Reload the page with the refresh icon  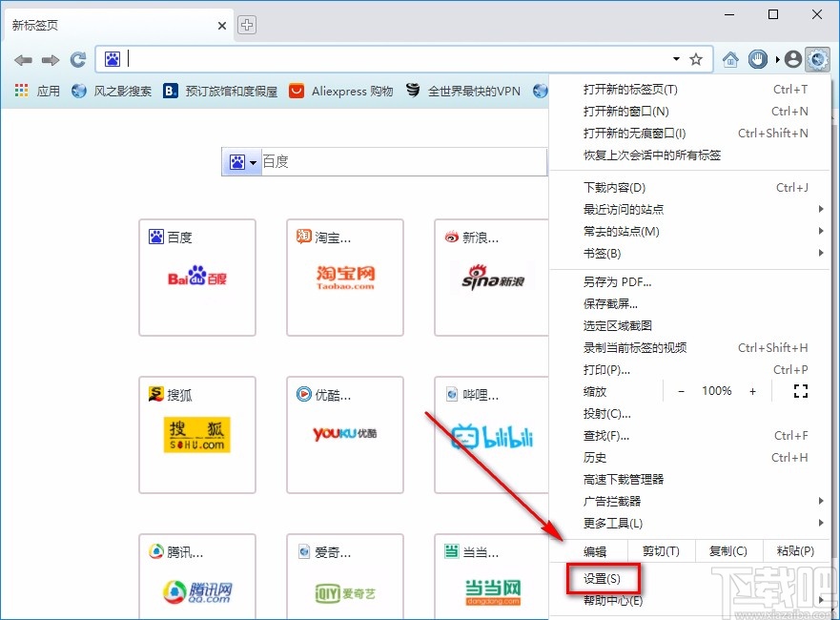(78, 59)
